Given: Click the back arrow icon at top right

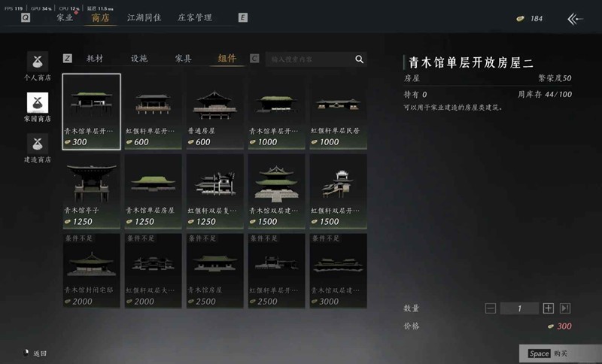Looking at the screenshot, I should click(575, 19).
